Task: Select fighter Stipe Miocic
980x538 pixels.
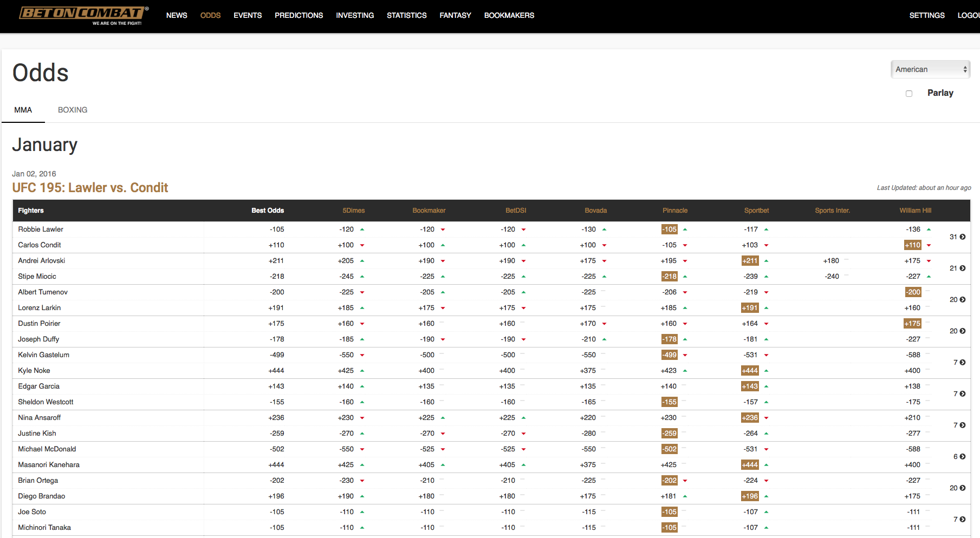Action: point(37,277)
